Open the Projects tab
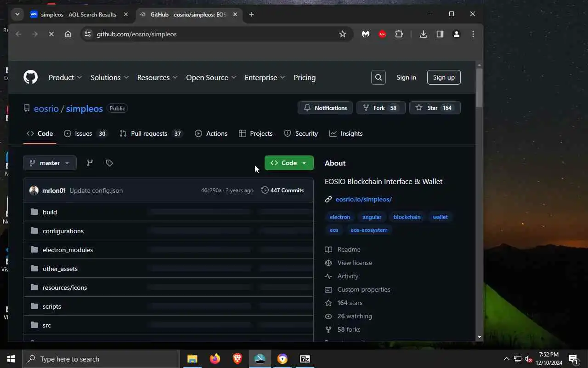 click(x=256, y=133)
